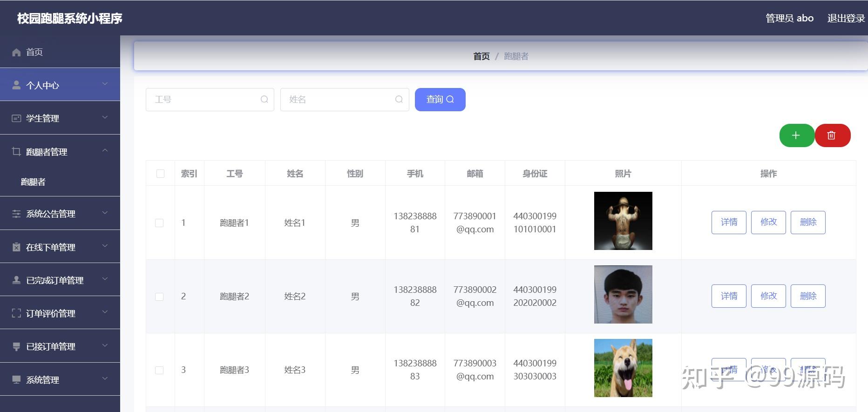The height and width of the screenshot is (412, 868).
Task: Click the sliders icon for 系统公告管理
Action: [x=16, y=214]
